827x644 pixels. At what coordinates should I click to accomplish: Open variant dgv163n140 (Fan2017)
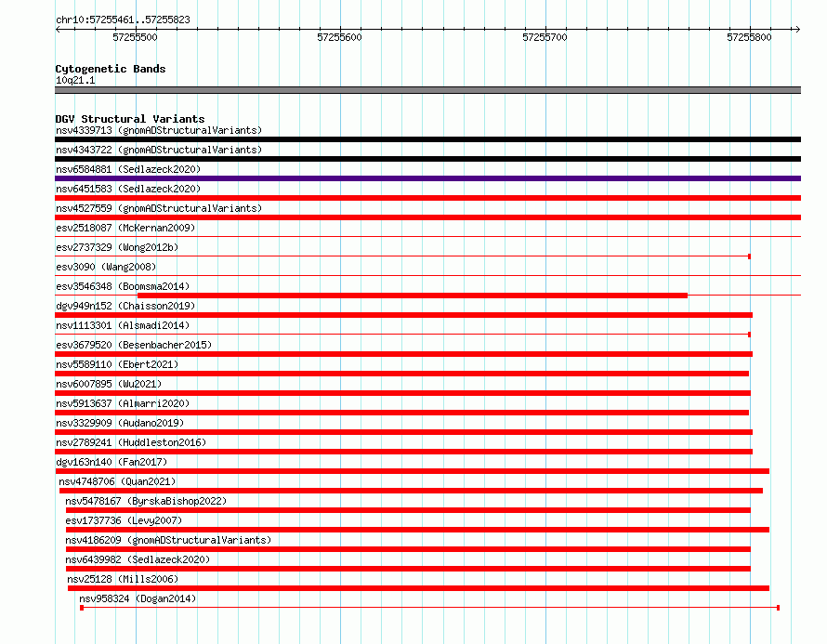pyautogui.click(x=112, y=462)
